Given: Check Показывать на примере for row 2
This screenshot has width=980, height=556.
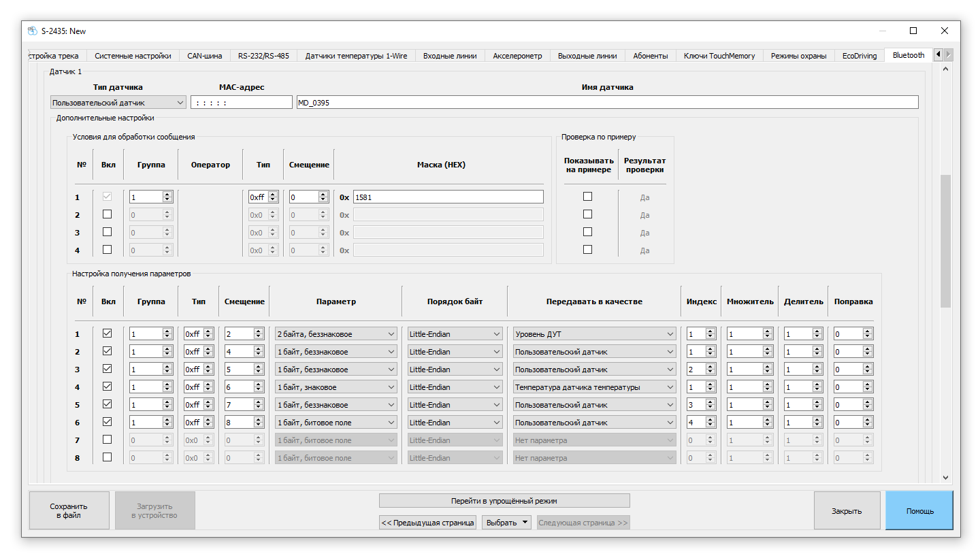Looking at the screenshot, I should (587, 214).
